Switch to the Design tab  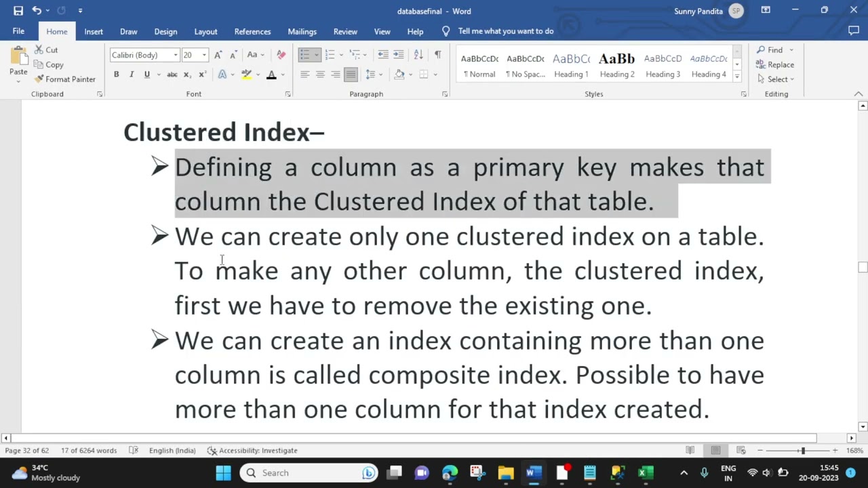[x=165, y=32]
